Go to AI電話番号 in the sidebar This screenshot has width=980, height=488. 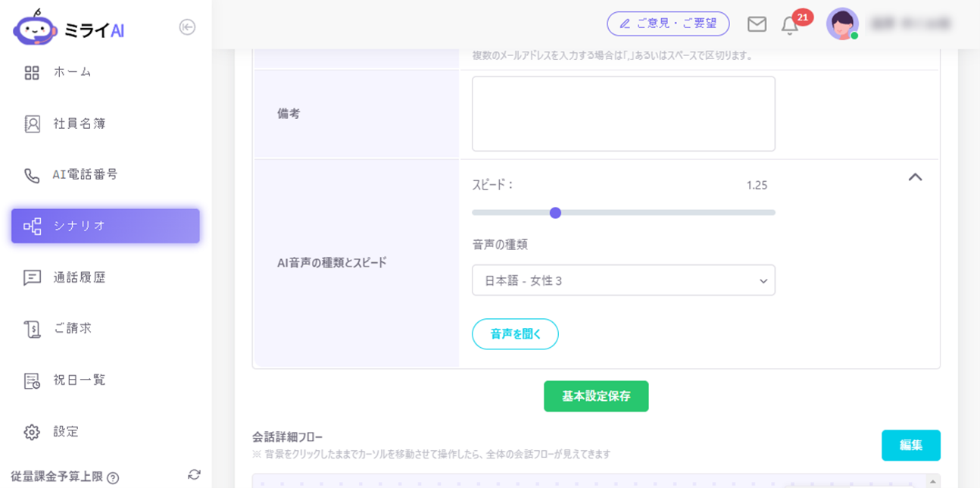(85, 174)
